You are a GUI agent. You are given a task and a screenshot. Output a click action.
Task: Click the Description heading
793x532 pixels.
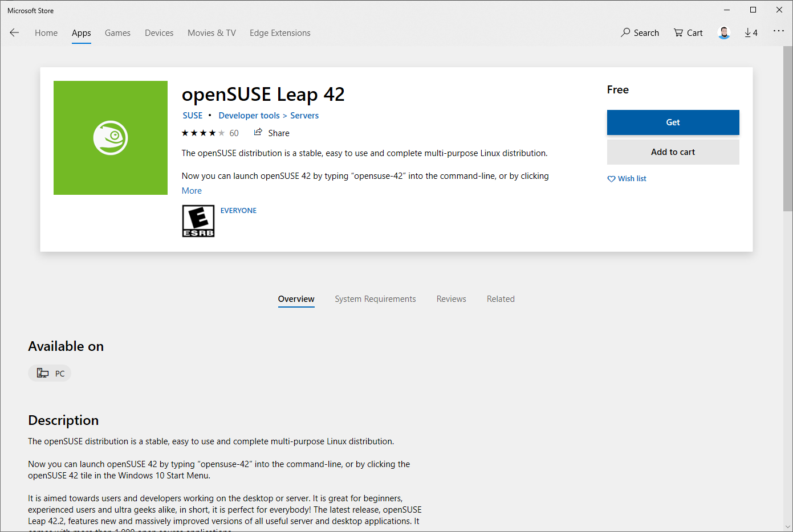point(63,420)
